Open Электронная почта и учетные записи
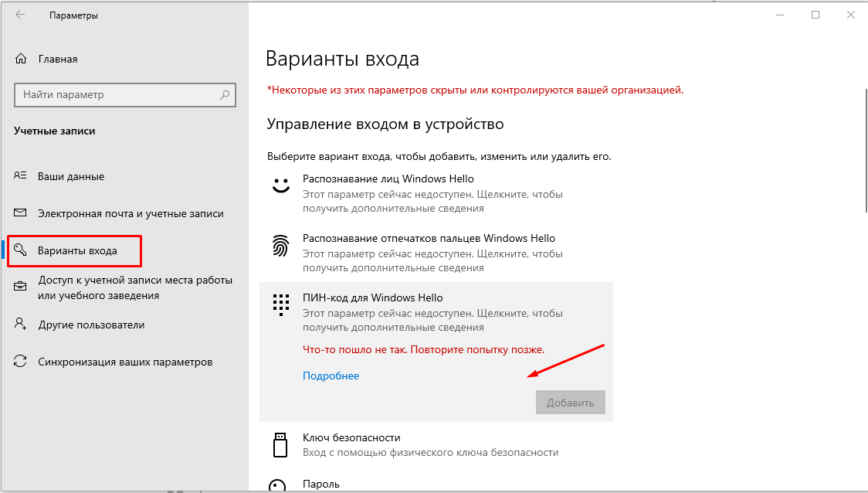868x493 pixels. pos(131,213)
